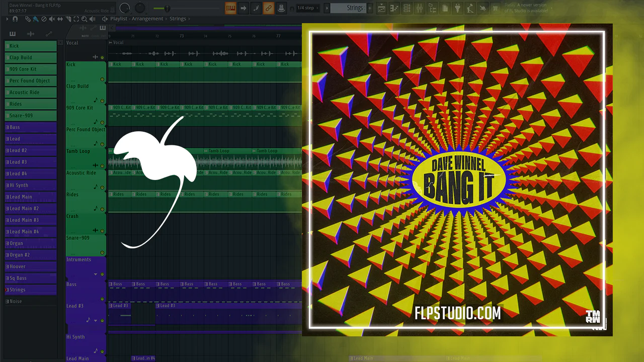Toggle step editing mode icon

coord(256,8)
